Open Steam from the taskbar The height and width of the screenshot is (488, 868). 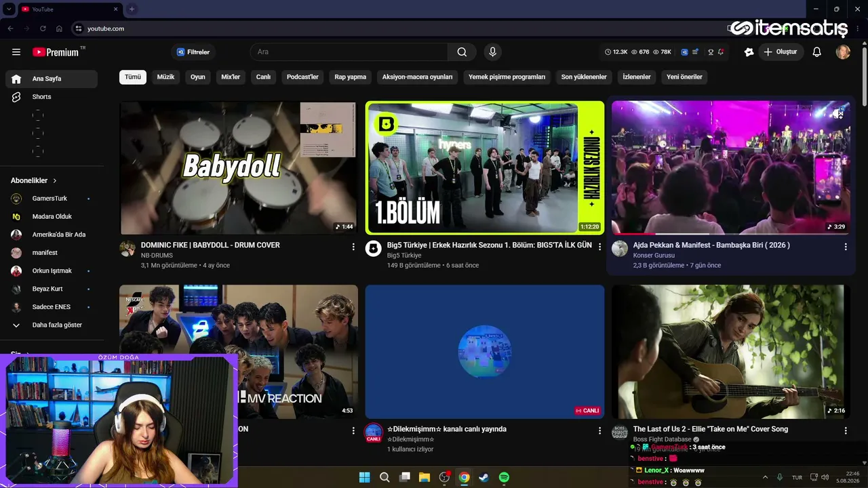484,477
